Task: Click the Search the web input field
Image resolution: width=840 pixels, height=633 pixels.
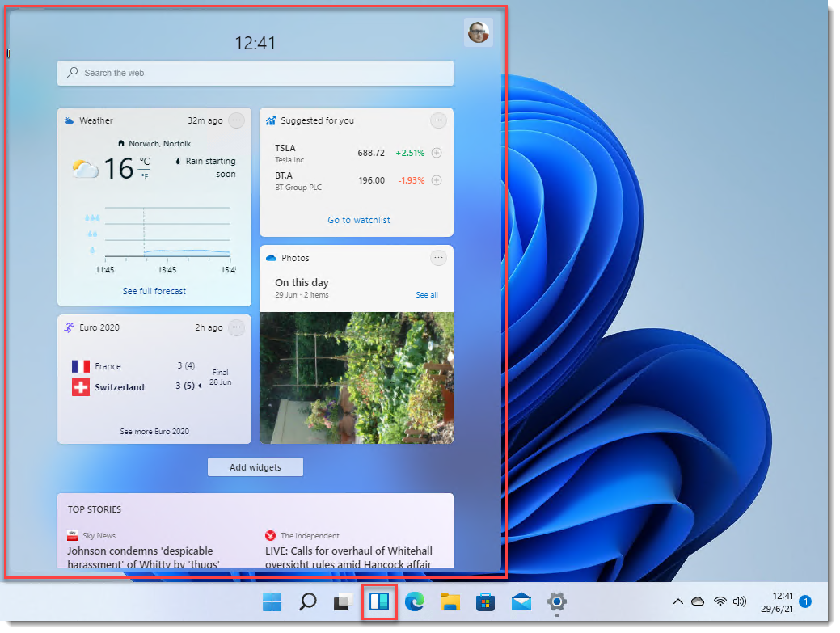Action: [255, 73]
